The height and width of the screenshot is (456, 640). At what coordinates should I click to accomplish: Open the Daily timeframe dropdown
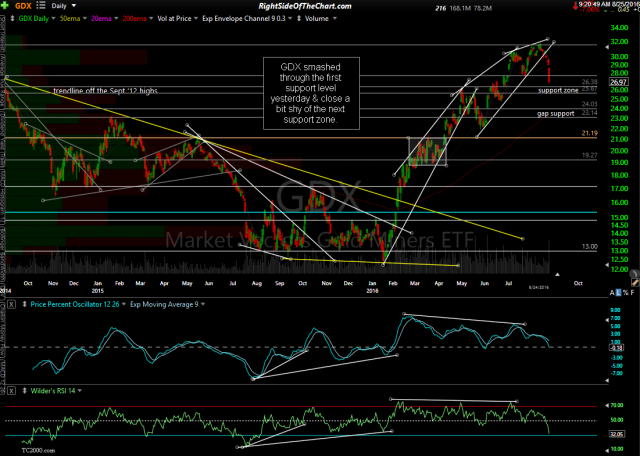click(x=64, y=6)
